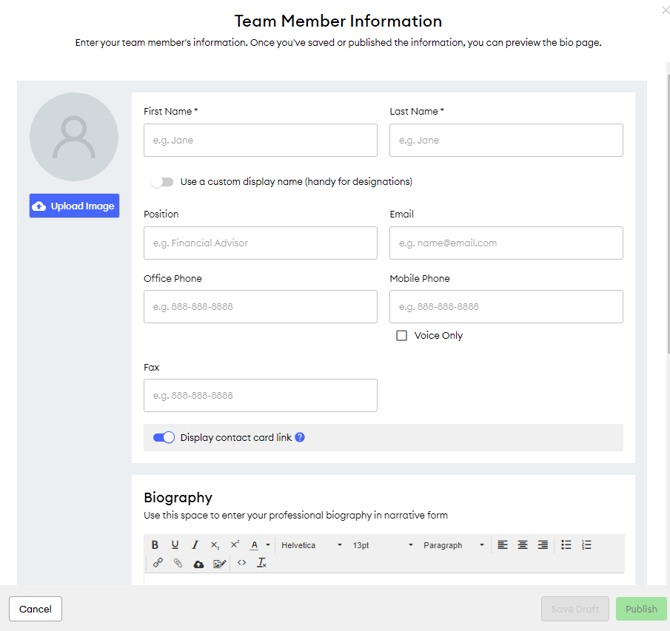Focus the First Name field
The width and height of the screenshot is (670, 631).
(x=260, y=140)
